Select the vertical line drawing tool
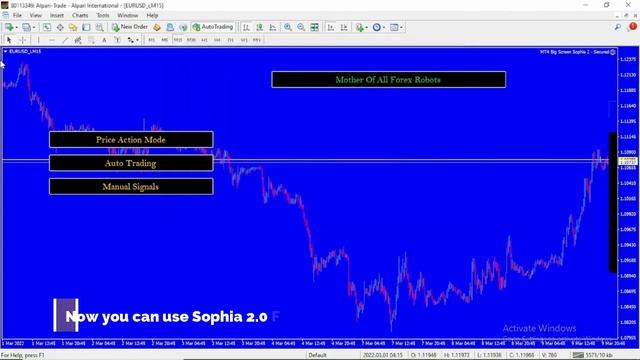The width and height of the screenshot is (640, 360). point(38,40)
